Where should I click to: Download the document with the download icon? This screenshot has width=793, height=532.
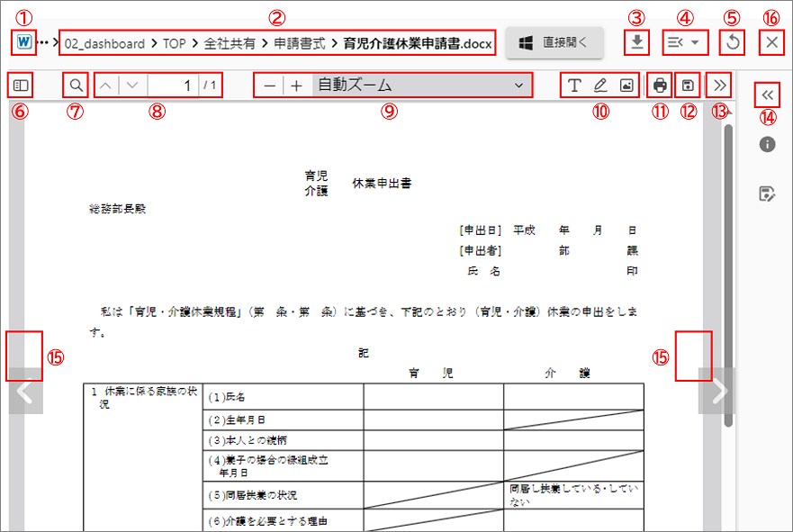point(637,42)
